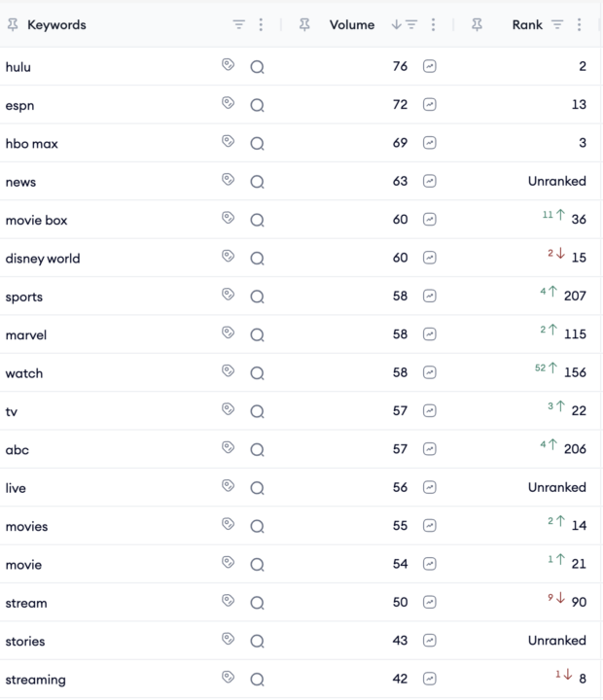Viewport: 603px width, 700px height.
Task: Open the Keywords column filter
Action: [239, 24]
